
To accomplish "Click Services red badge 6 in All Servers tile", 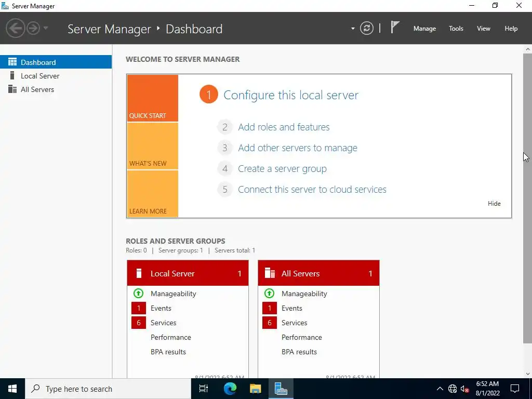I will [270, 323].
